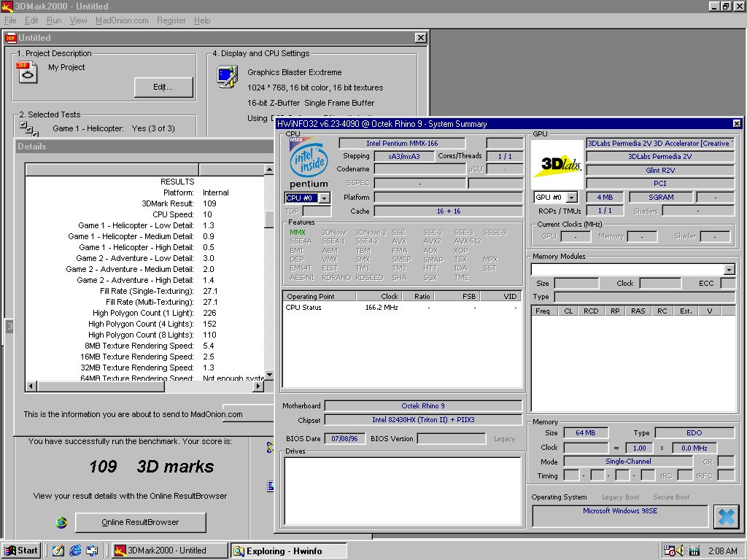
Task: Click the 3Dlabs GPU logo
Action: (x=557, y=166)
